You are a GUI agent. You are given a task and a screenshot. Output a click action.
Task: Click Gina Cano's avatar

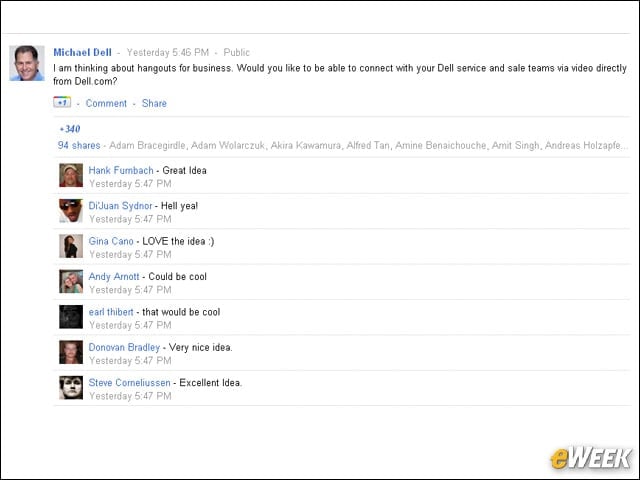pos(71,246)
